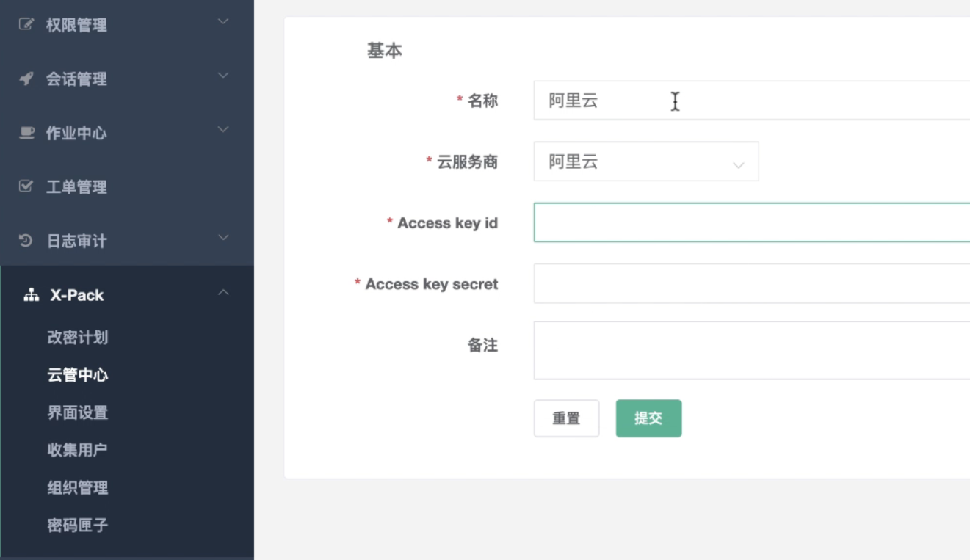Go to 云管中心 submenu item
970x560 pixels.
click(x=78, y=375)
